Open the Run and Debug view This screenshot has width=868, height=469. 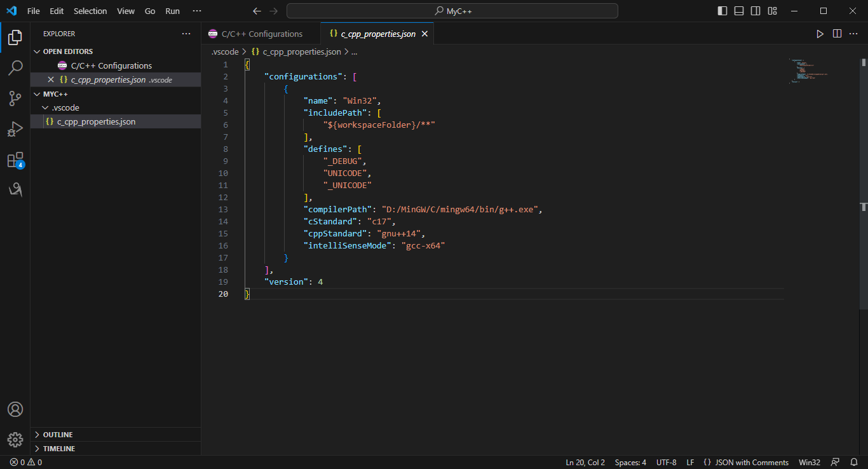15,129
